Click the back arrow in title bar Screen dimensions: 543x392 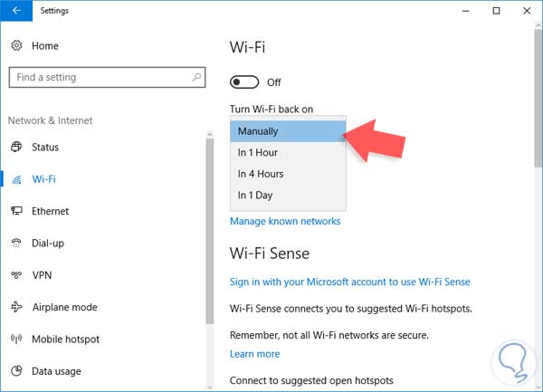(16, 12)
